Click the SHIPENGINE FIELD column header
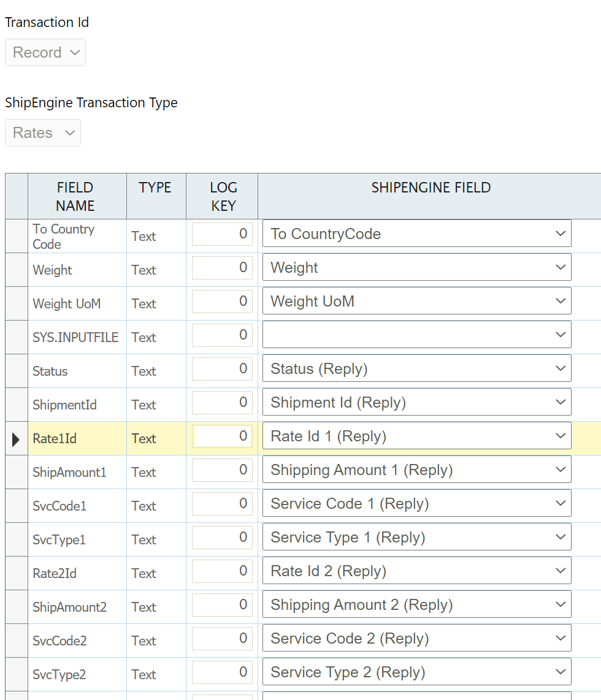 (x=431, y=196)
